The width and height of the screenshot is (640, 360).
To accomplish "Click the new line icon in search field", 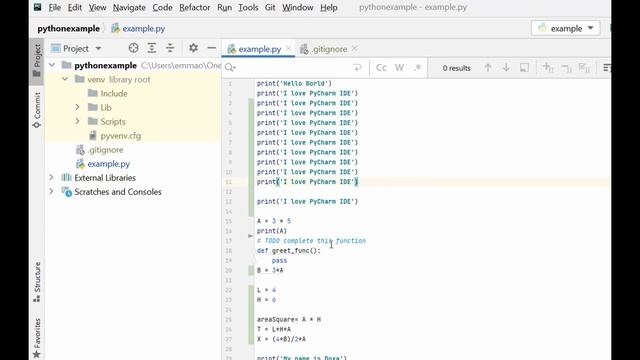I will tap(358, 68).
